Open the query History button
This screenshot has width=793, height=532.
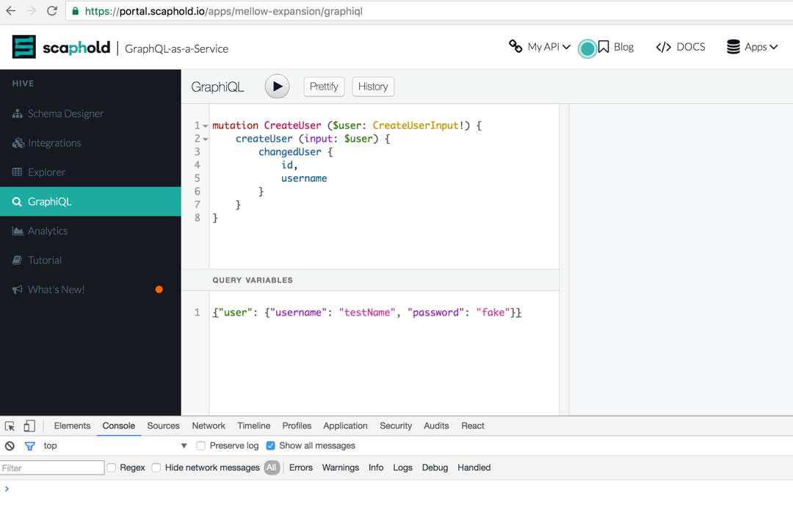pos(373,87)
